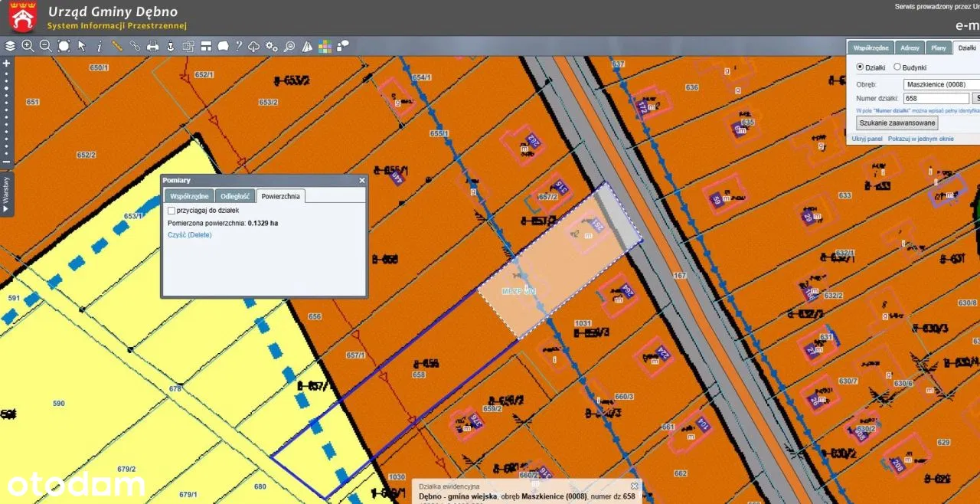Activate the ruler measurement tool
Image resolution: width=980 pixels, height=504 pixels.
pyautogui.click(x=117, y=46)
